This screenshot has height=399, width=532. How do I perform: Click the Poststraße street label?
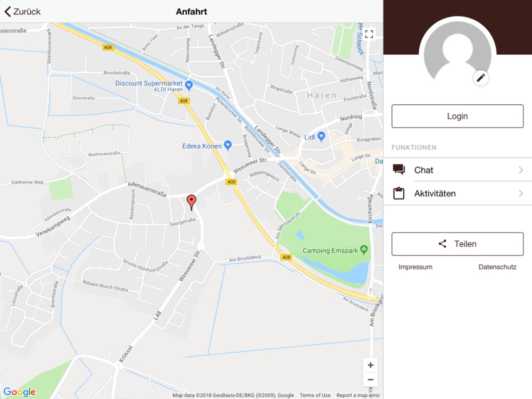(x=355, y=98)
